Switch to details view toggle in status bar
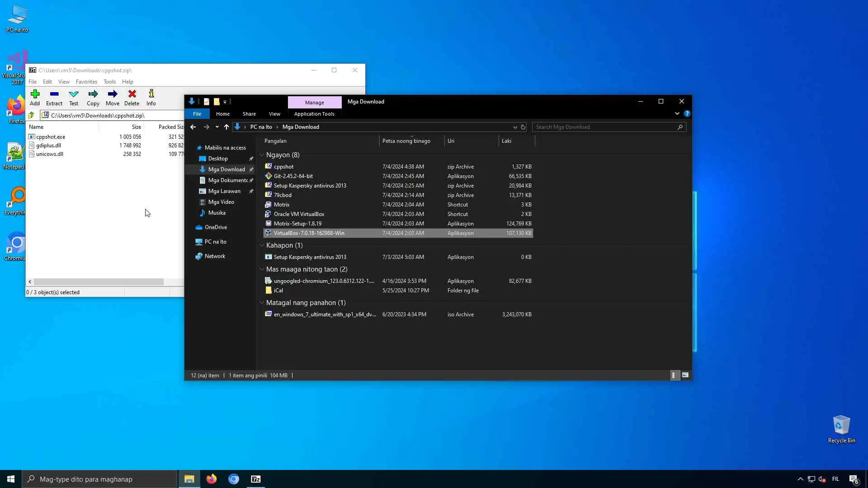The height and width of the screenshot is (488, 868). click(x=674, y=375)
